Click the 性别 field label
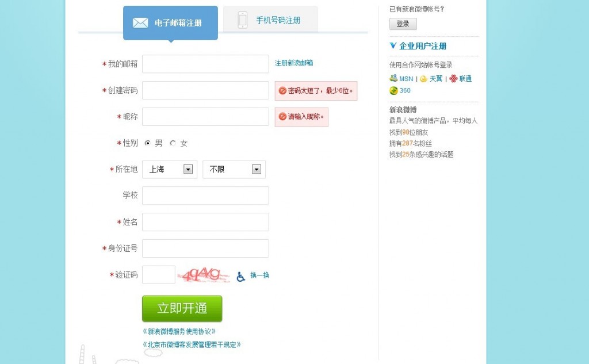Screen dimensions: 589x364 [131, 143]
